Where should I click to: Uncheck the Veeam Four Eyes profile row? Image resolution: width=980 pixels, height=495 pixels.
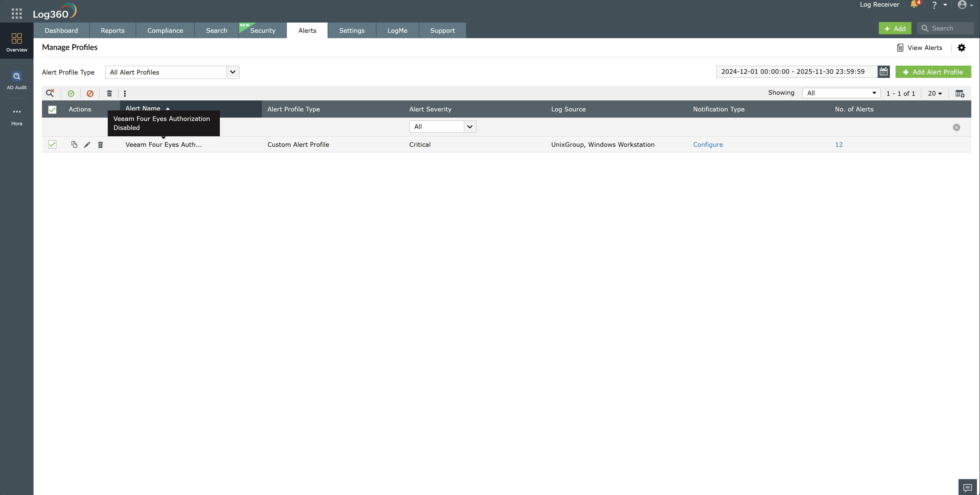point(52,144)
